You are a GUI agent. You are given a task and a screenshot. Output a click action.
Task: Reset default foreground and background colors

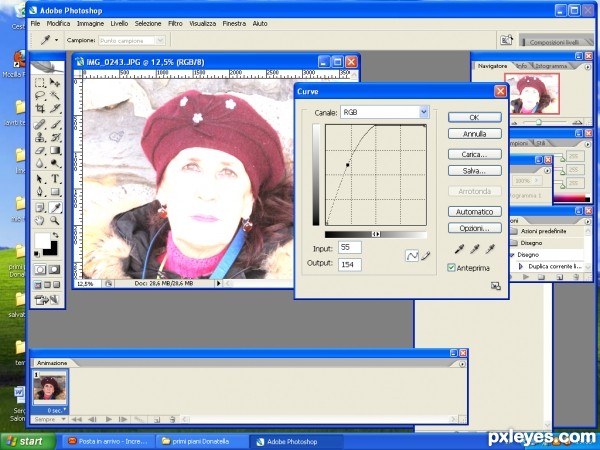(x=36, y=254)
